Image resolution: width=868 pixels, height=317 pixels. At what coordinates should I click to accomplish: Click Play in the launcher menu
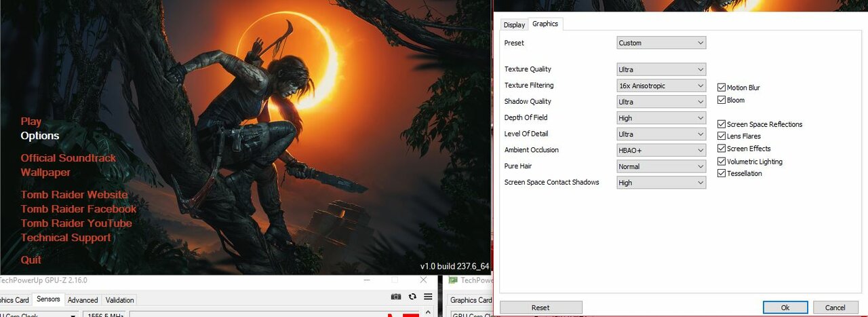31,122
